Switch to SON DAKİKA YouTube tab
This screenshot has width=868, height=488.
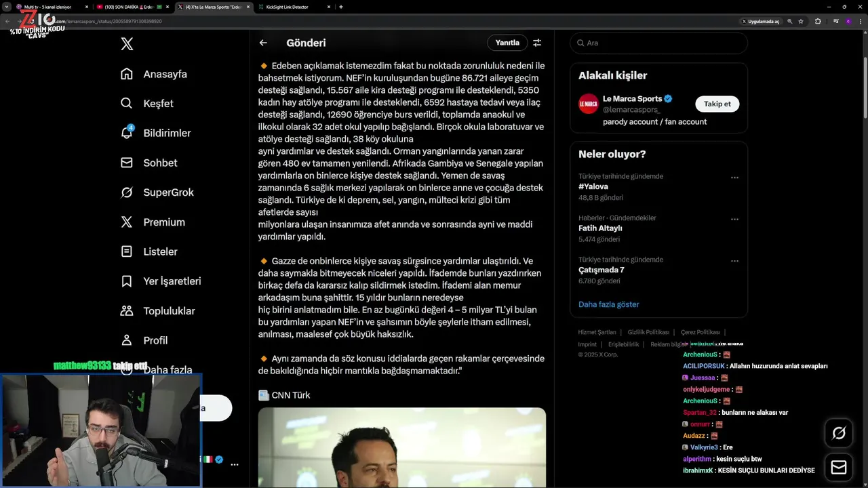(x=132, y=7)
